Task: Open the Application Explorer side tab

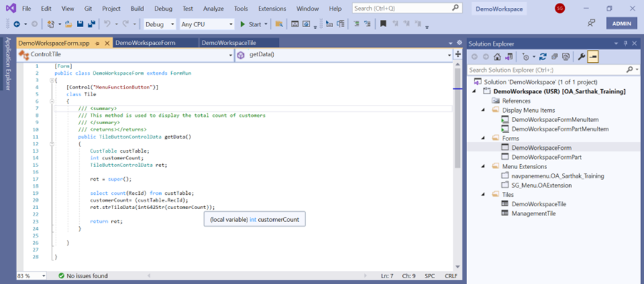Action: tap(7, 64)
